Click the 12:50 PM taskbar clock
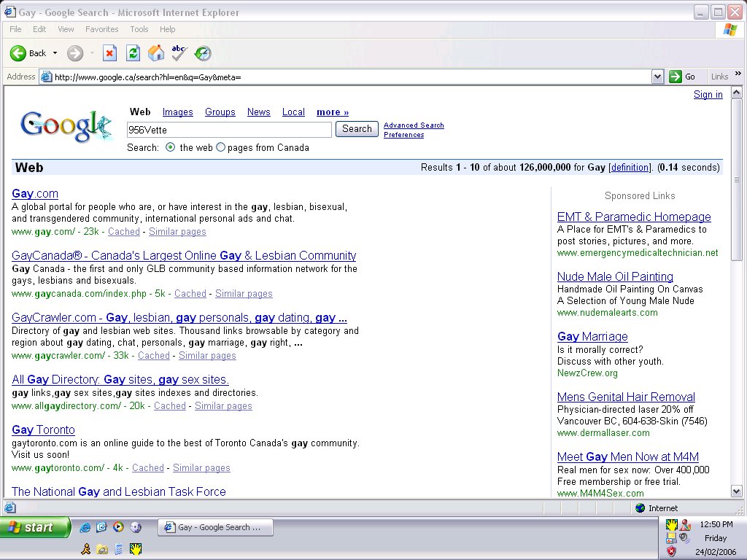The width and height of the screenshot is (747, 560). pos(716,524)
